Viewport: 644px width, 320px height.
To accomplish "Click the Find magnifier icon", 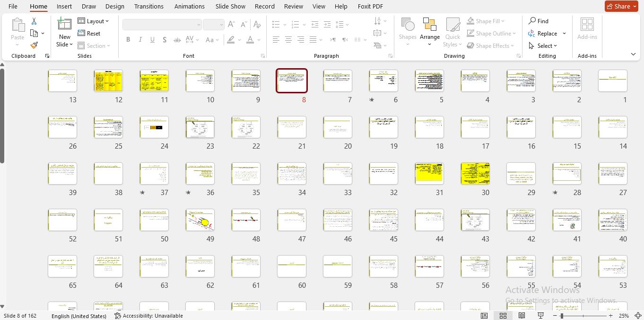I will [x=532, y=21].
